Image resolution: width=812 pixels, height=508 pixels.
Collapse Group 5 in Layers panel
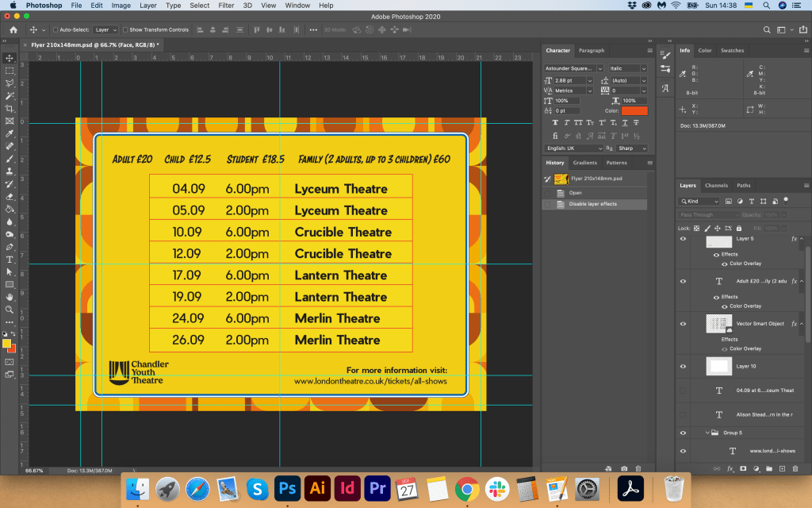coord(707,433)
